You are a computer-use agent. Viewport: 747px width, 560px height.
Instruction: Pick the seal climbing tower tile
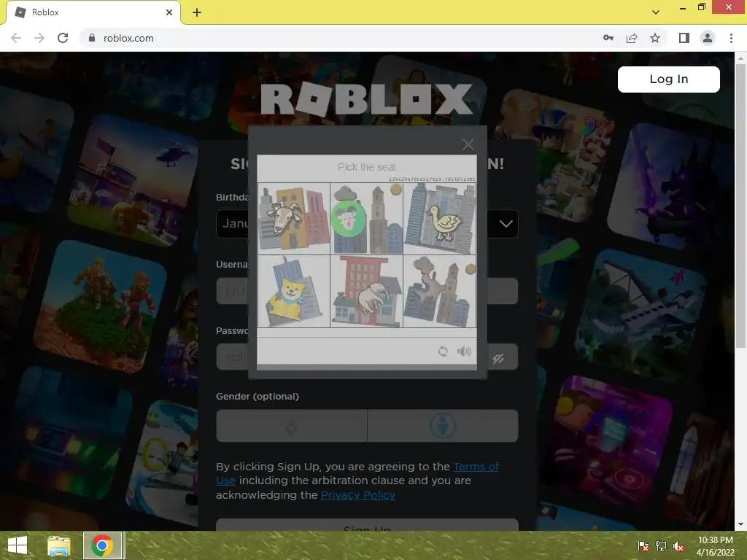click(440, 292)
